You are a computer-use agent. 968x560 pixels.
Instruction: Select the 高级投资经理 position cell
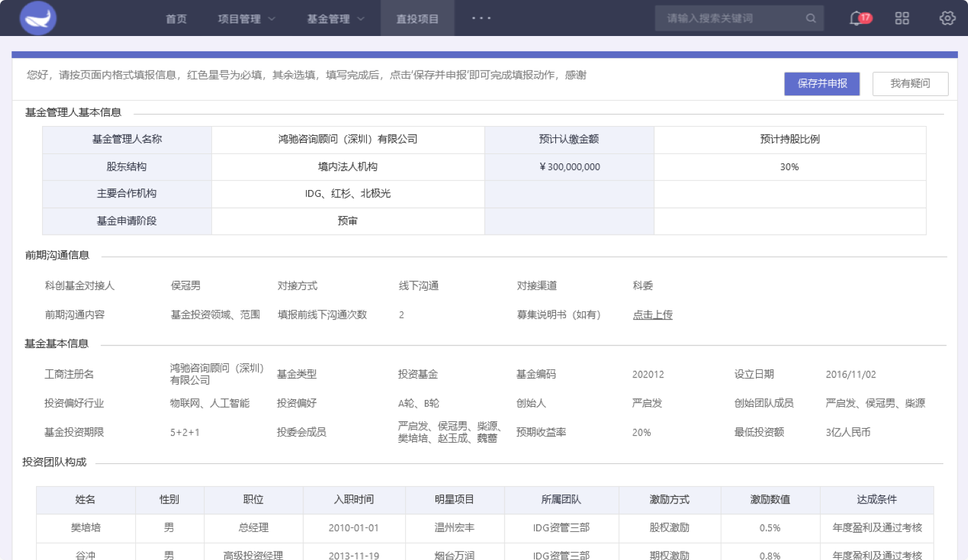[x=253, y=552]
